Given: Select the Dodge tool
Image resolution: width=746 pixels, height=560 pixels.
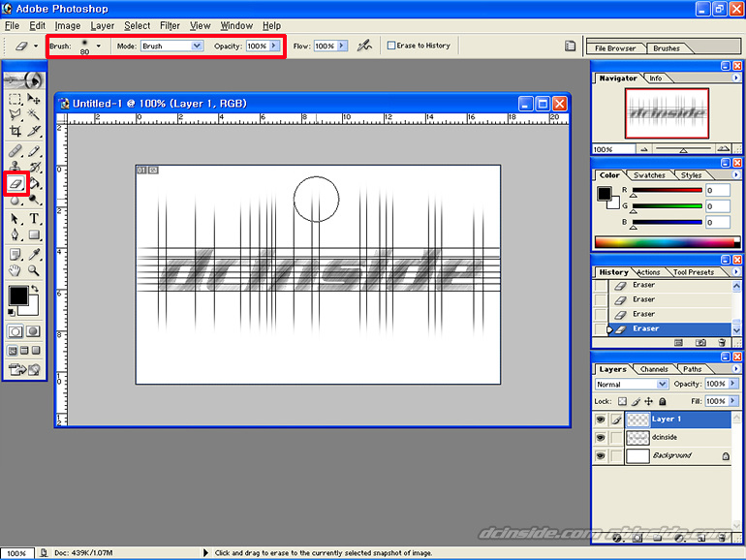Looking at the screenshot, I should [x=34, y=201].
